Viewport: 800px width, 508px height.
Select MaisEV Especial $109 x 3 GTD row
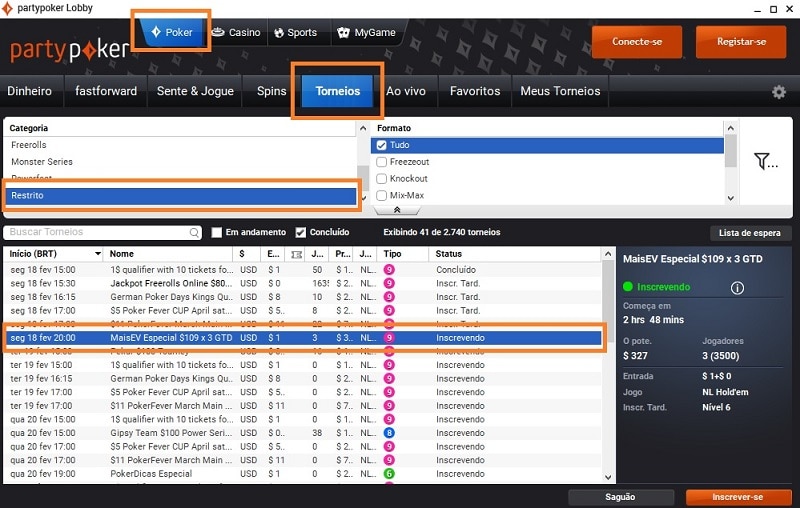pyautogui.click(x=304, y=338)
